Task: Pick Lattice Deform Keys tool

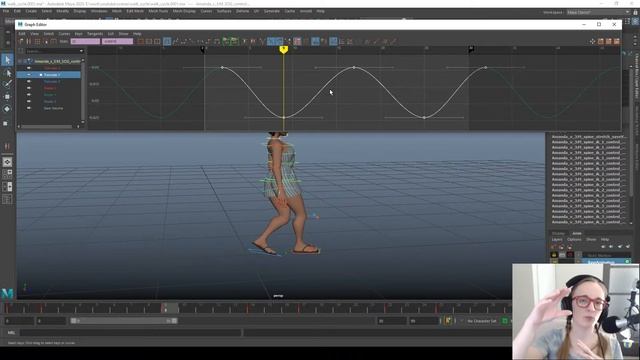Action: (37, 41)
